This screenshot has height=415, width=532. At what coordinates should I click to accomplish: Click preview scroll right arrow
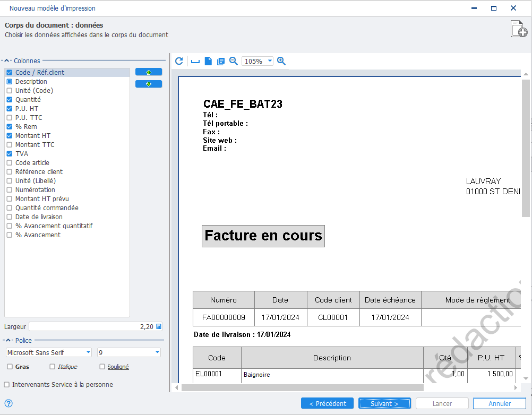tap(516, 387)
